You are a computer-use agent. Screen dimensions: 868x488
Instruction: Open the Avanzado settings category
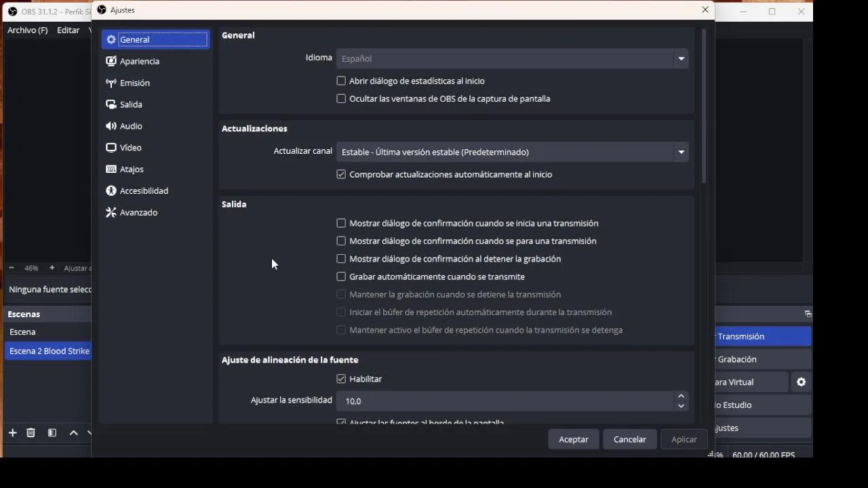tap(155, 213)
